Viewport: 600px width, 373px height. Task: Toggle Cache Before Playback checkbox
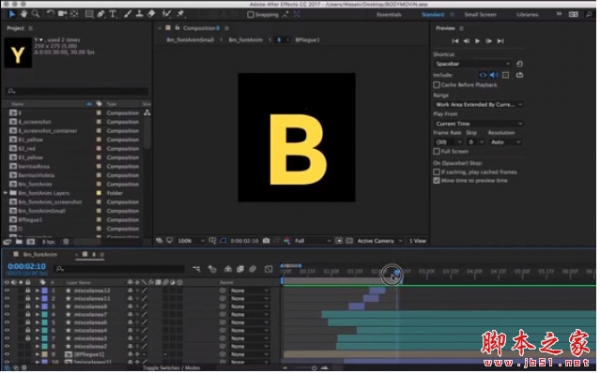[437, 85]
